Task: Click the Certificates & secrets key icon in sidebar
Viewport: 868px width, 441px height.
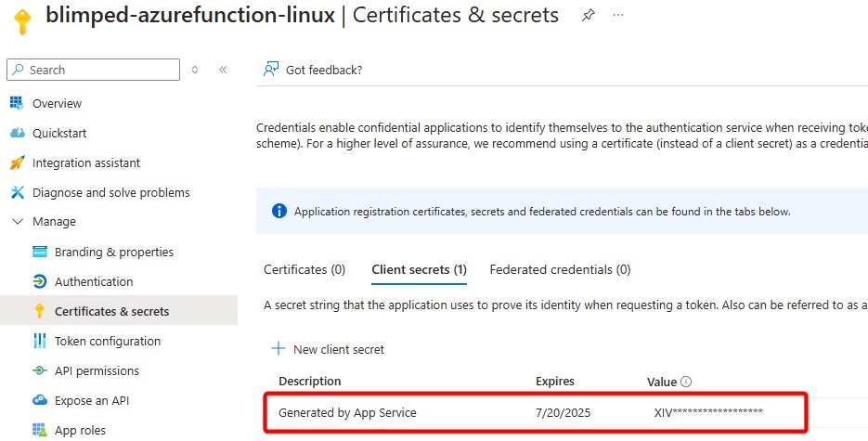Action: [x=39, y=311]
